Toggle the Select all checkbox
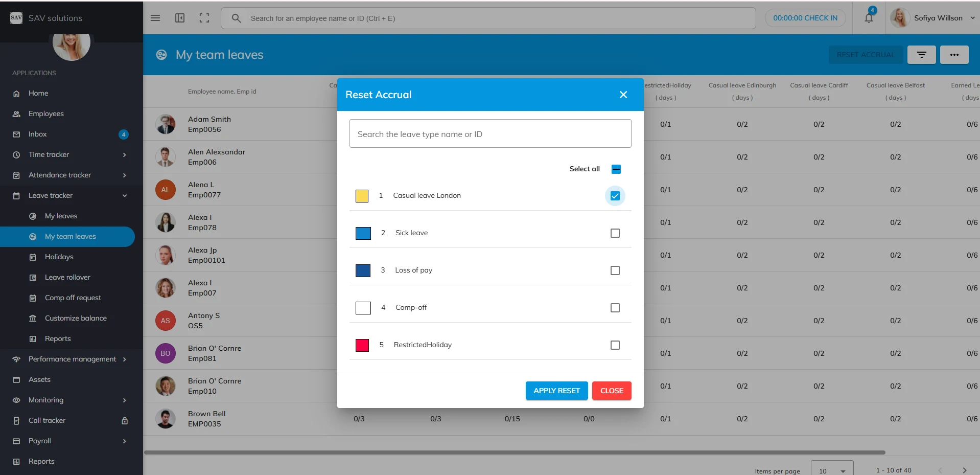Image resolution: width=980 pixels, height=475 pixels. [616, 169]
